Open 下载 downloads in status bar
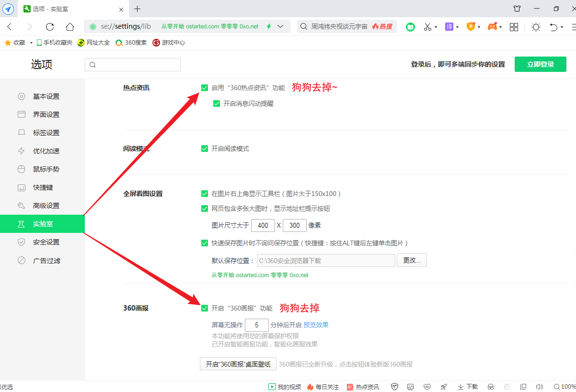576x392 pixels. coord(467,387)
